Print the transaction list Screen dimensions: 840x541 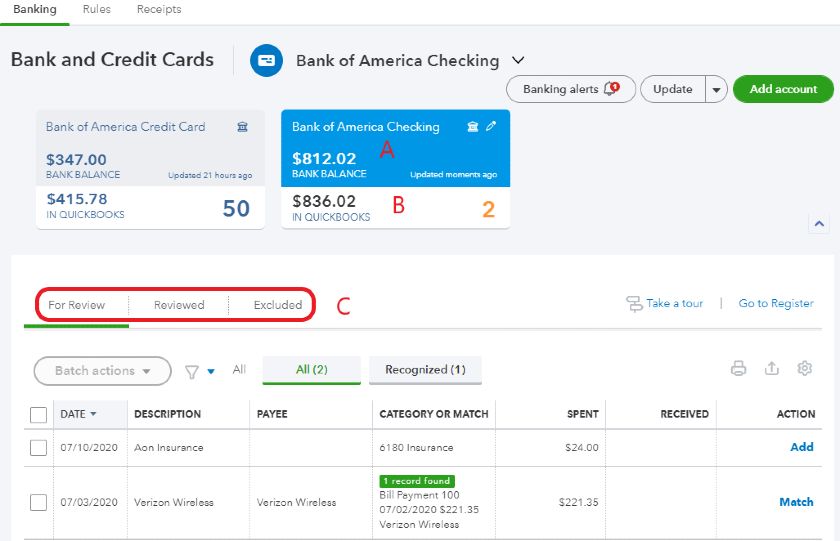click(739, 369)
